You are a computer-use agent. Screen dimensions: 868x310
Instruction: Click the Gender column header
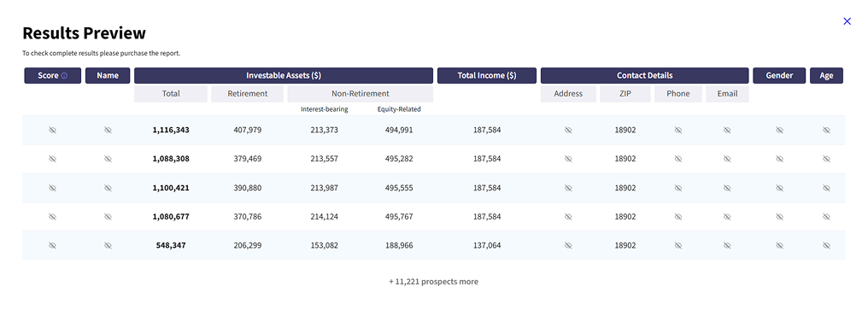[x=779, y=76]
